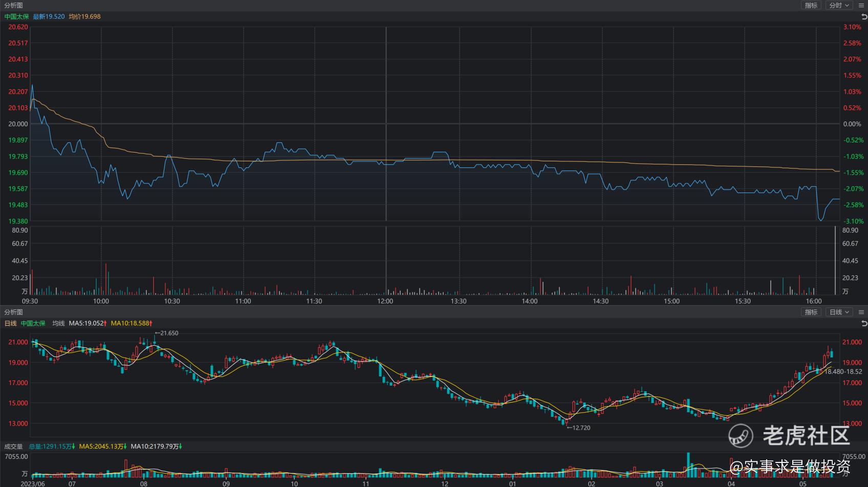Image resolution: width=868 pixels, height=487 pixels.
Task: Click the 指标 button in the top panel
Action: pos(811,5)
